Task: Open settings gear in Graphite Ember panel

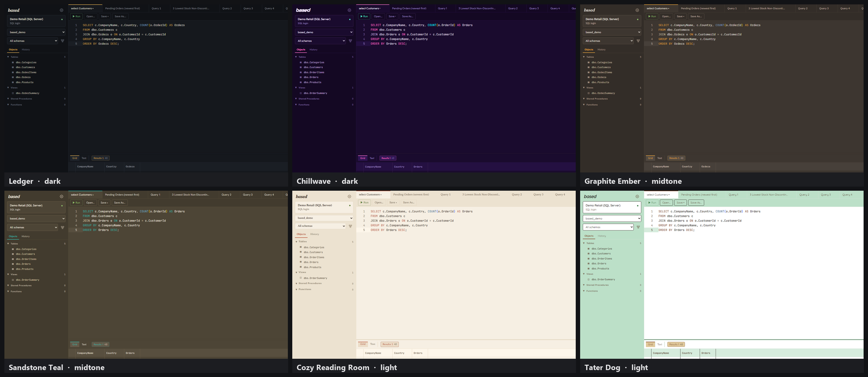Action: coord(637,10)
